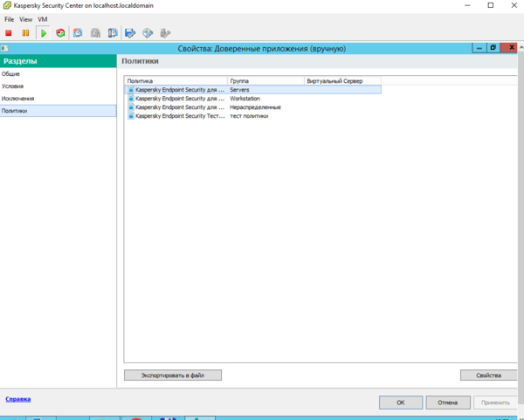Click the grayed Connect USB device icon
This screenshot has height=420, width=524.
165,33
